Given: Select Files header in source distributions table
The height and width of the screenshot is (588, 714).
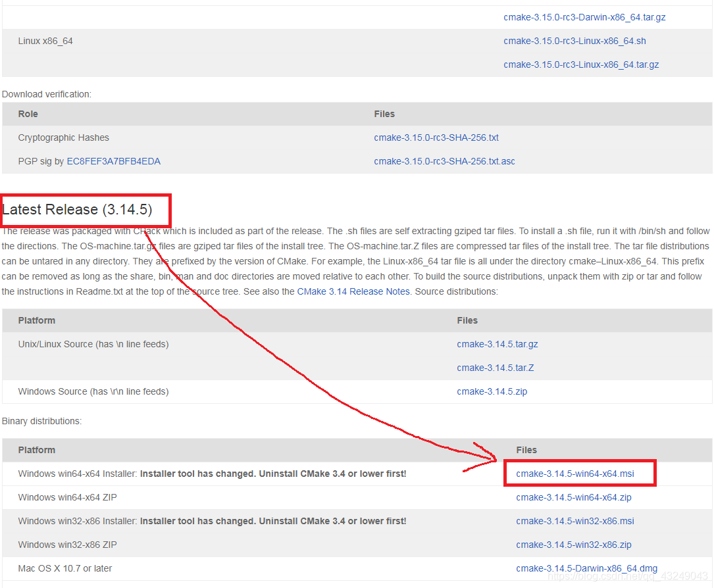Looking at the screenshot, I should point(467,320).
